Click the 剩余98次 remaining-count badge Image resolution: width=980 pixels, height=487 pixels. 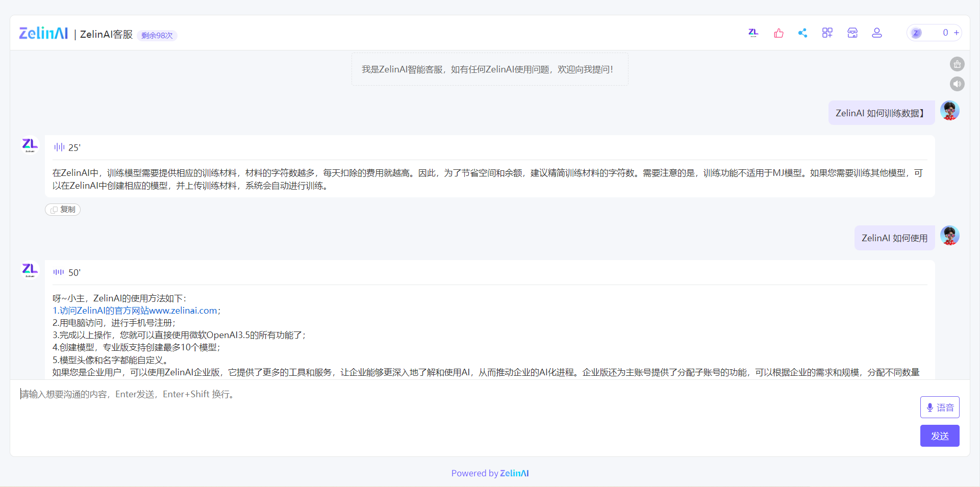(x=157, y=35)
